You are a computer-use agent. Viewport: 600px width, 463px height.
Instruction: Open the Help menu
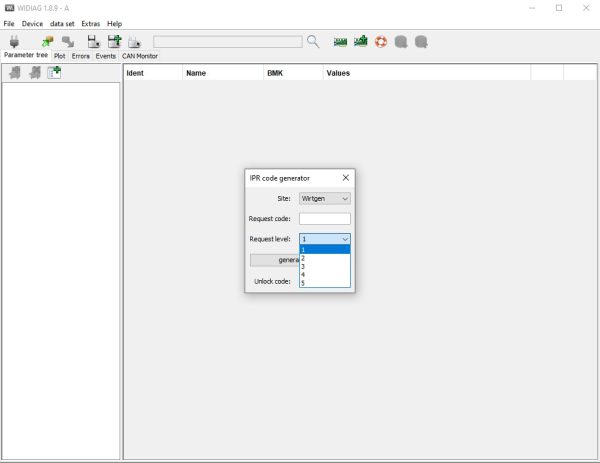pyautogui.click(x=114, y=24)
